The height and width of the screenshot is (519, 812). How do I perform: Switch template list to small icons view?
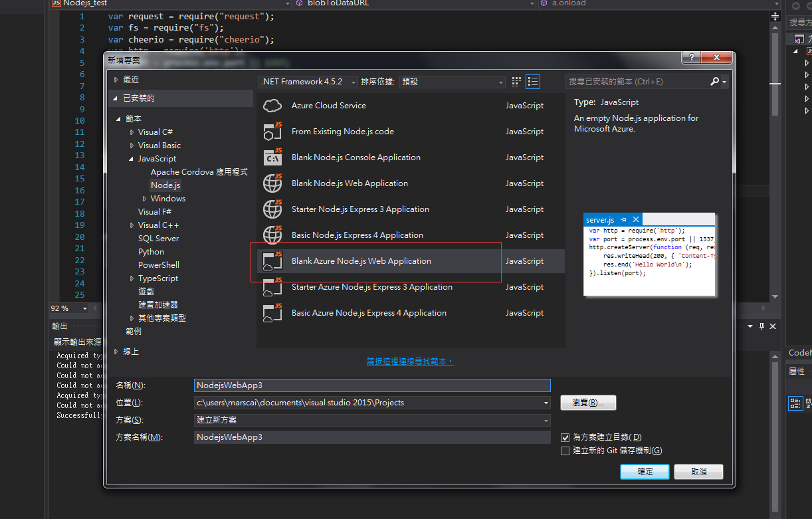(x=516, y=80)
